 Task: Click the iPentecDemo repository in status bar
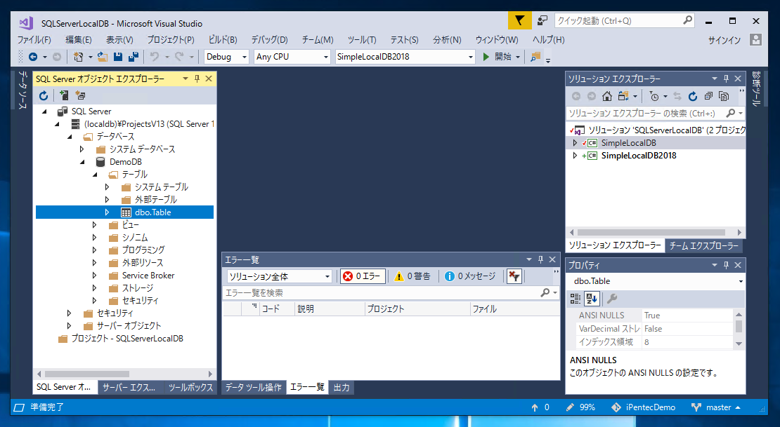[x=643, y=408]
